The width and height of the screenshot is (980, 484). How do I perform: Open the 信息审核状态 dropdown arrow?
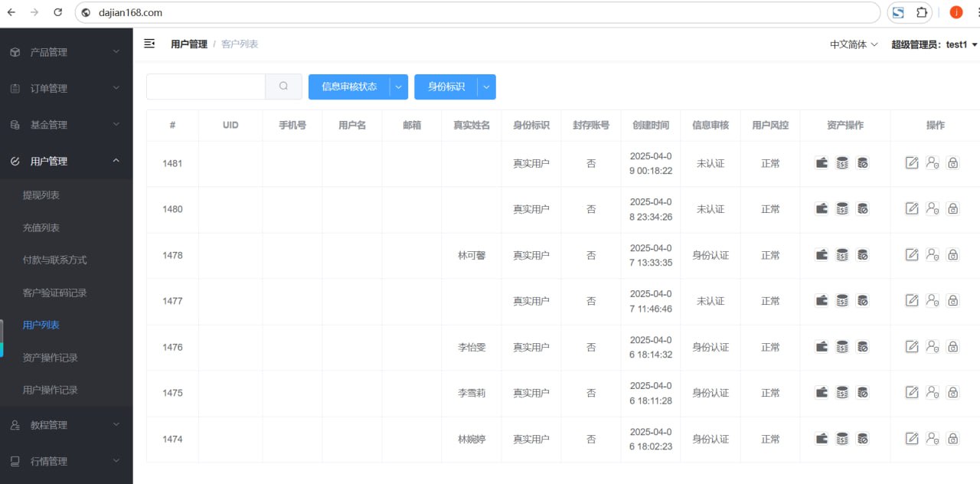coord(398,87)
